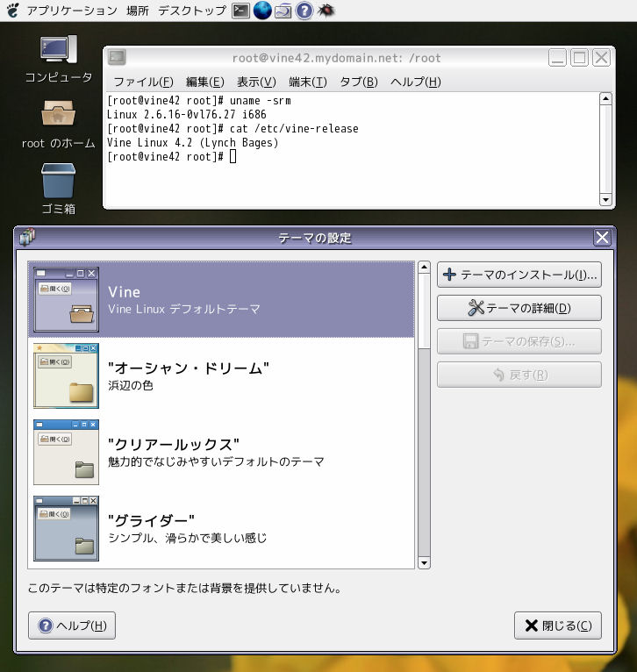Click the "グライダー" theme name
The image size is (637, 672).
click(x=151, y=520)
